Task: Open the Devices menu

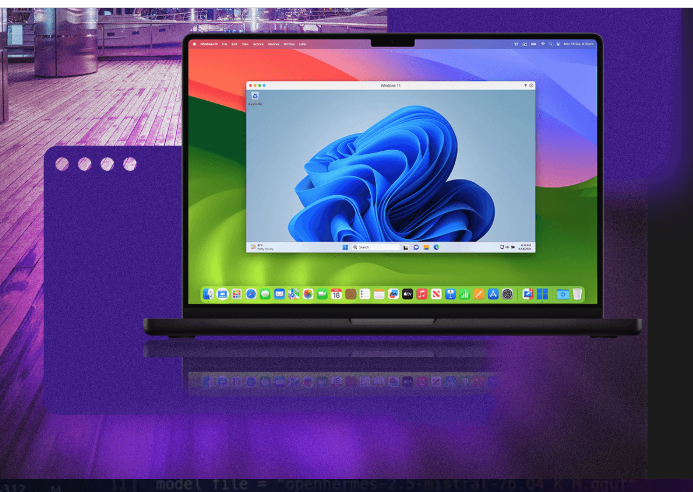Action: tap(274, 44)
